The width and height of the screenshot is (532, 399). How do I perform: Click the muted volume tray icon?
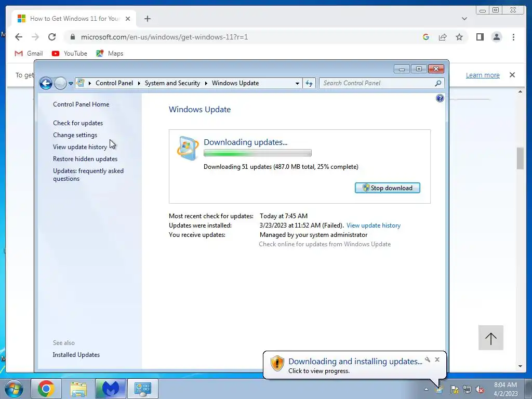(x=480, y=390)
